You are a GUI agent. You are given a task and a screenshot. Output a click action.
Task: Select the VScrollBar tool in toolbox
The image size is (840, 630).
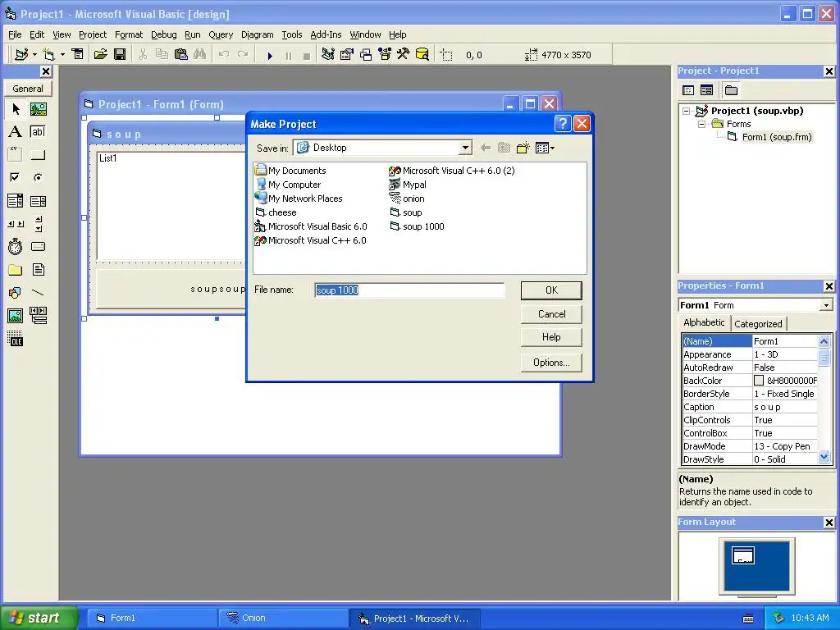[38, 224]
